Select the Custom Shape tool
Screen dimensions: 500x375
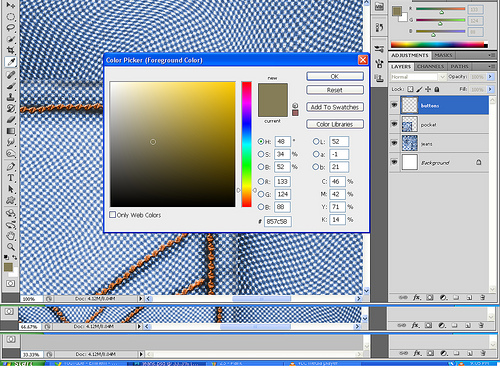coord(11,200)
